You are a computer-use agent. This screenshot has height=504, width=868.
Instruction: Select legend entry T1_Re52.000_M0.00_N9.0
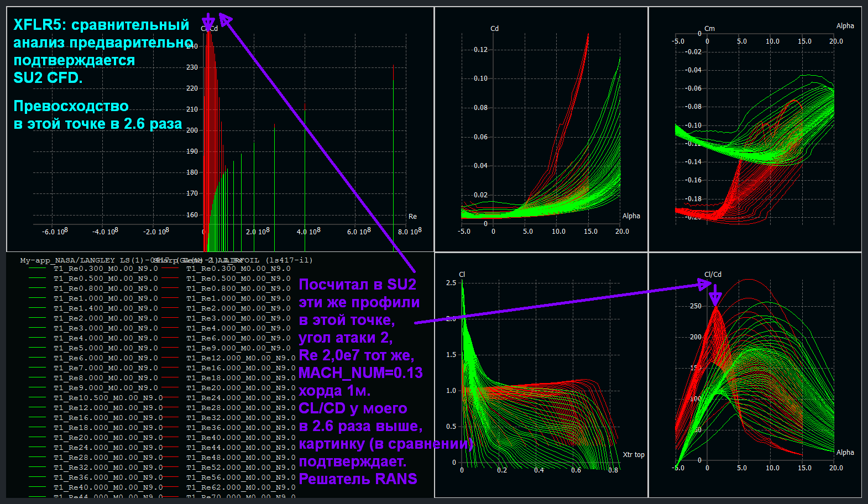(x=241, y=468)
